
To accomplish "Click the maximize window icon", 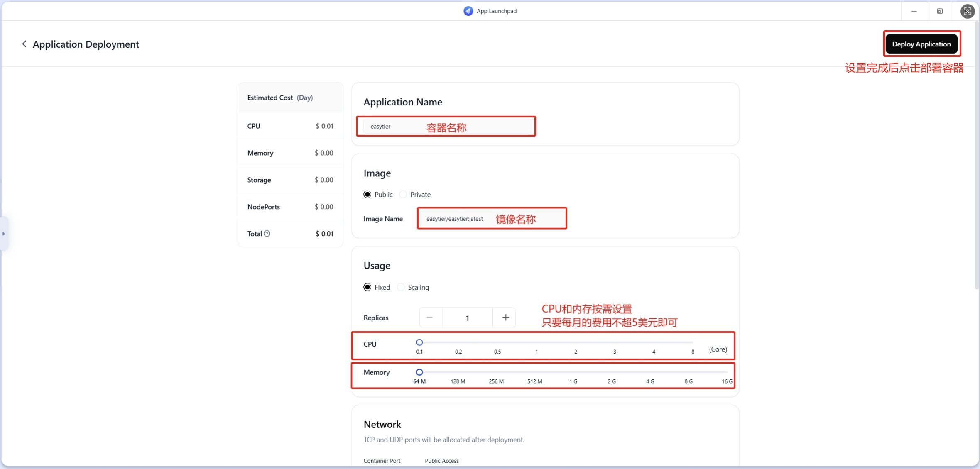I will point(940,11).
